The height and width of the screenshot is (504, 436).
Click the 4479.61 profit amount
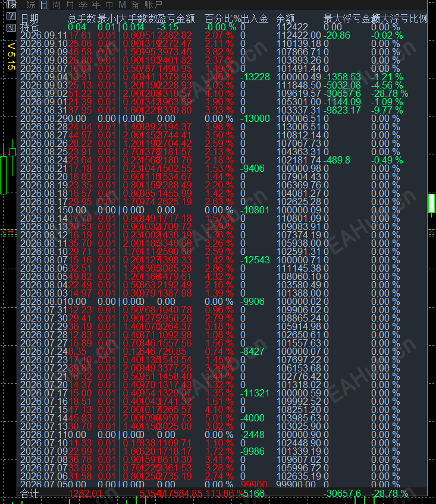(174, 277)
